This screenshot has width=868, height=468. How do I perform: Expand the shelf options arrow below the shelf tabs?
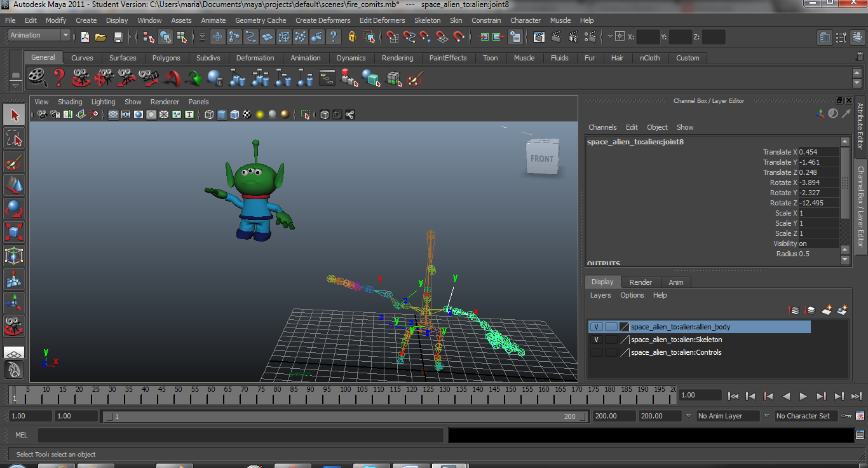tap(16, 85)
